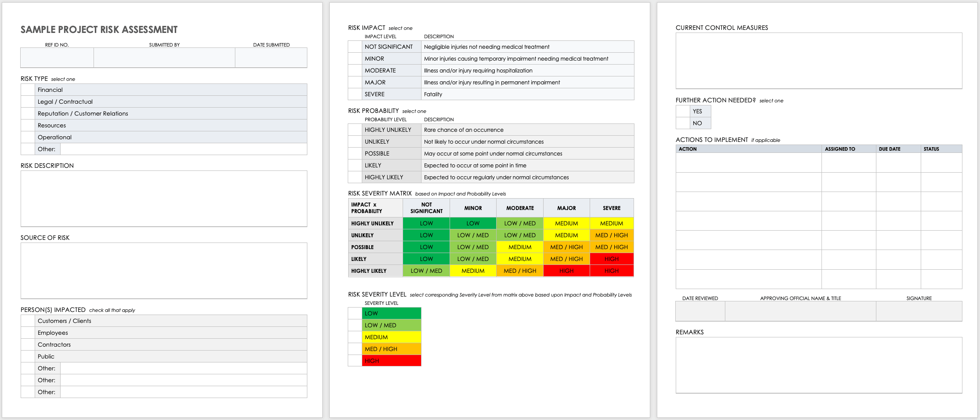
Task: Select the SEVERE impact level checkbox
Action: coord(354,94)
